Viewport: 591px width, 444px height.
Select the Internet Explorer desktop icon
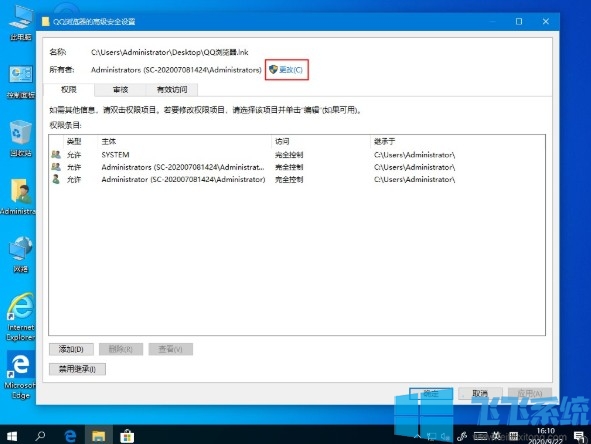click(x=20, y=317)
